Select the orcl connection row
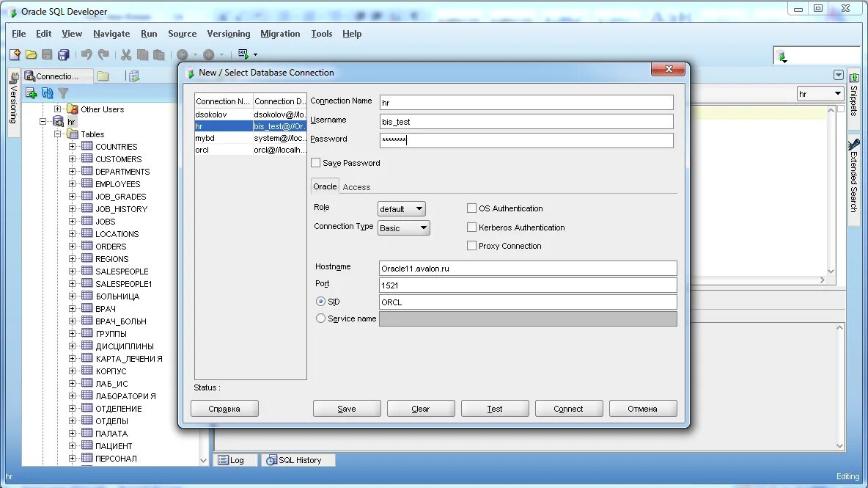 point(250,150)
